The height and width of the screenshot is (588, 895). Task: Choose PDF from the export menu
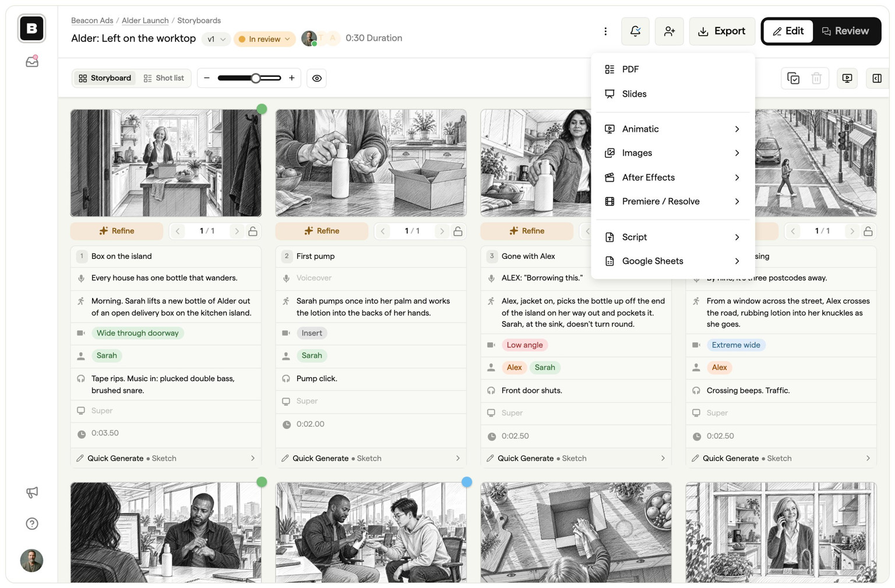(x=672, y=69)
